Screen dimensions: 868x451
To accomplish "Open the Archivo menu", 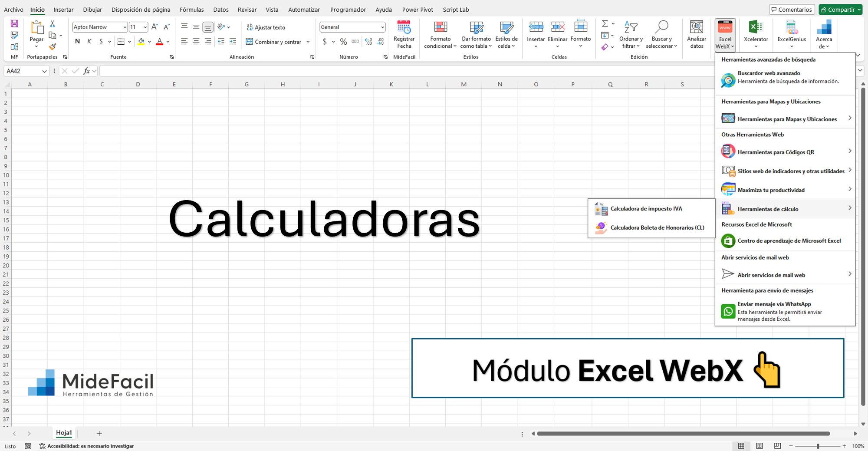I will pyautogui.click(x=13, y=10).
